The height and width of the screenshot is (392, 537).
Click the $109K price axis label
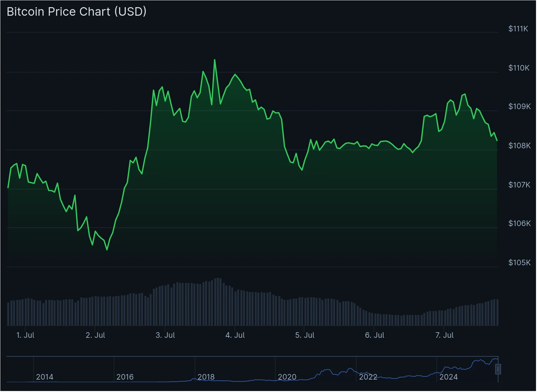pos(520,106)
